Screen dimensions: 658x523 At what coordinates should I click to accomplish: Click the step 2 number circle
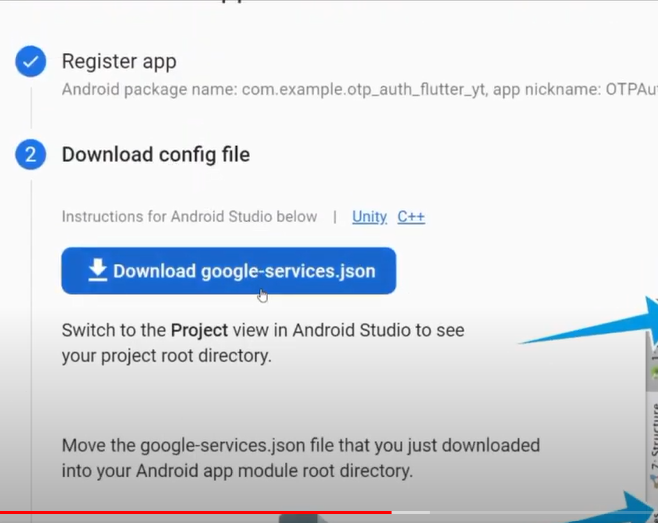(x=30, y=155)
